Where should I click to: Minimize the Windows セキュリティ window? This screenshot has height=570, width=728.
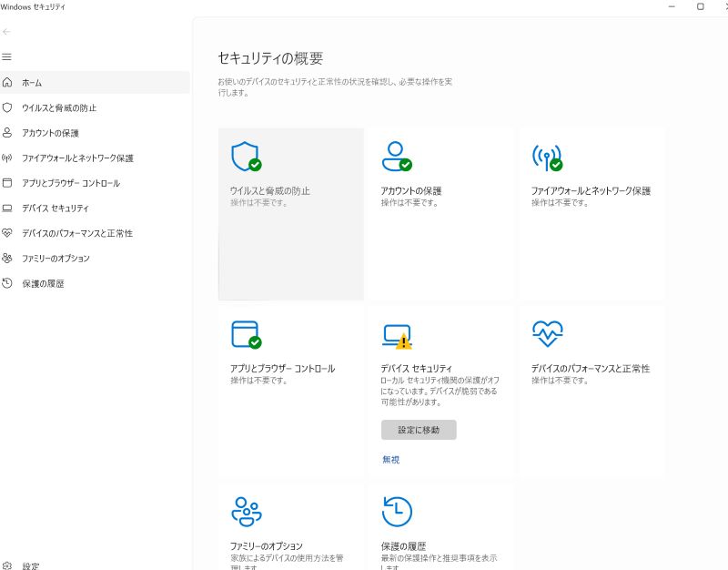click(x=672, y=6)
